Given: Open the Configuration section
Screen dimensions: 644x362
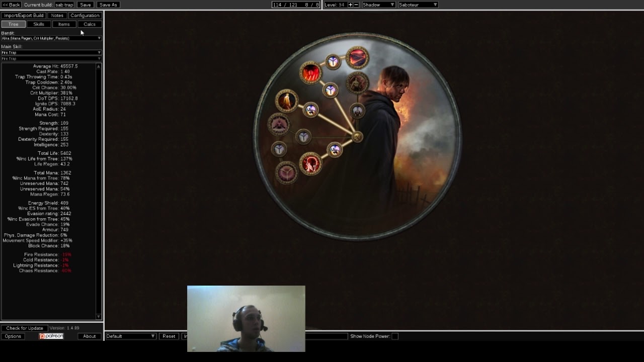Looking at the screenshot, I should pyautogui.click(x=85, y=16).
